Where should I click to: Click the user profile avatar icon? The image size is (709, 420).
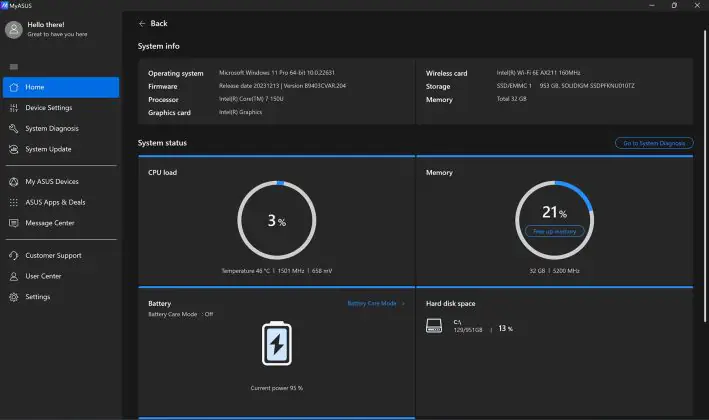coord(14,29)
